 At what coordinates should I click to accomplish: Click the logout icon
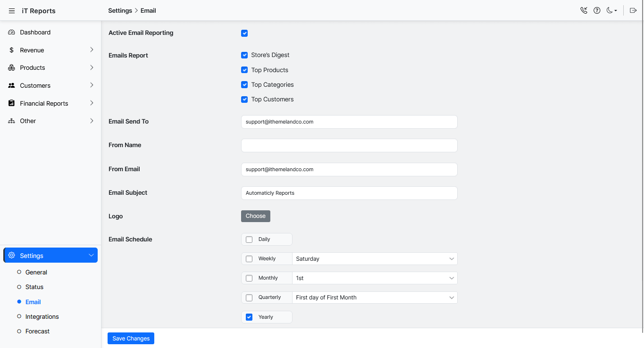click(x=633, y=10)
